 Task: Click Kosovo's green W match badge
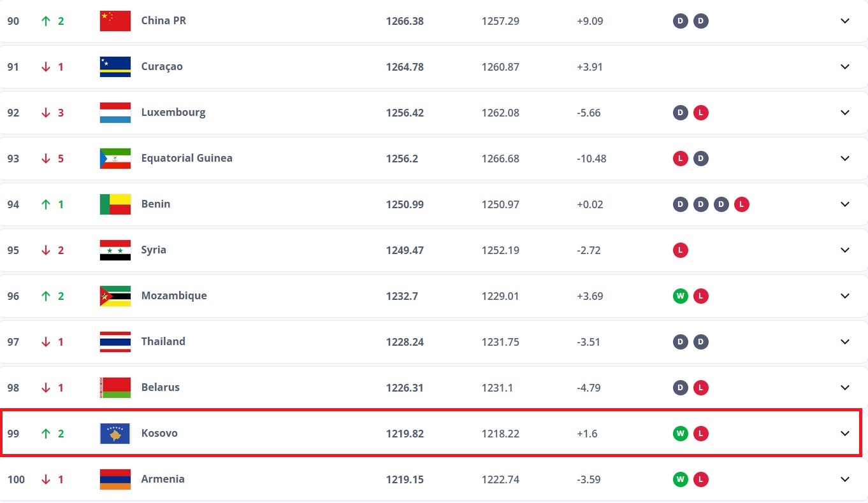tap(681, 434)
